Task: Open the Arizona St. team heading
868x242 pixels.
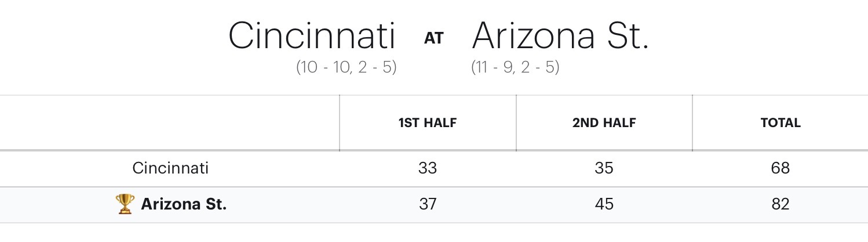Action: (560, 37)
